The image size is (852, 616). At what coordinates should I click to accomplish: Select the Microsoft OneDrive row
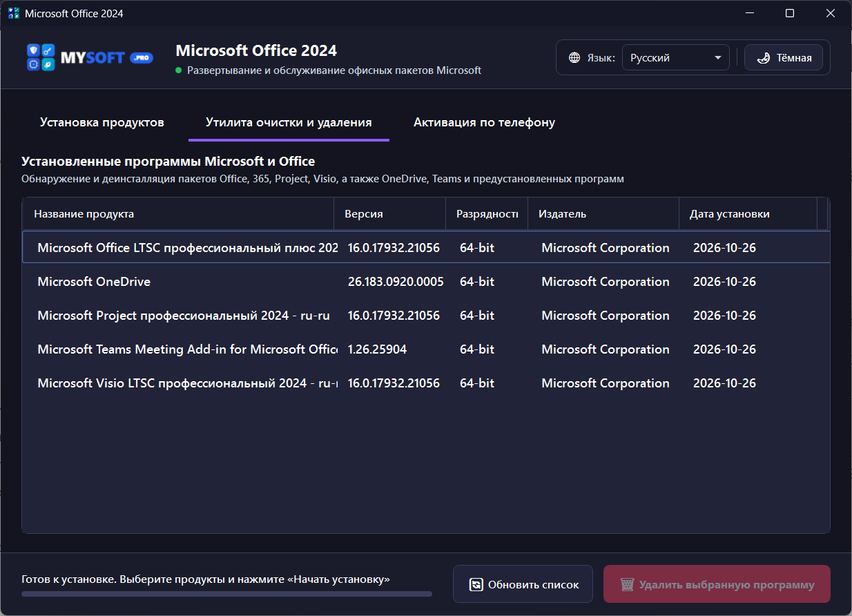pos(426,281)
